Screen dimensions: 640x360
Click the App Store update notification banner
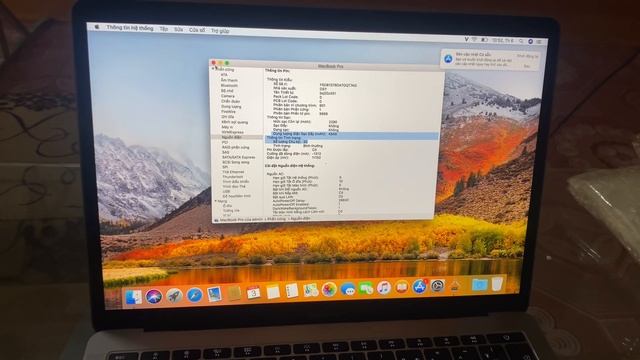point(491,59)
